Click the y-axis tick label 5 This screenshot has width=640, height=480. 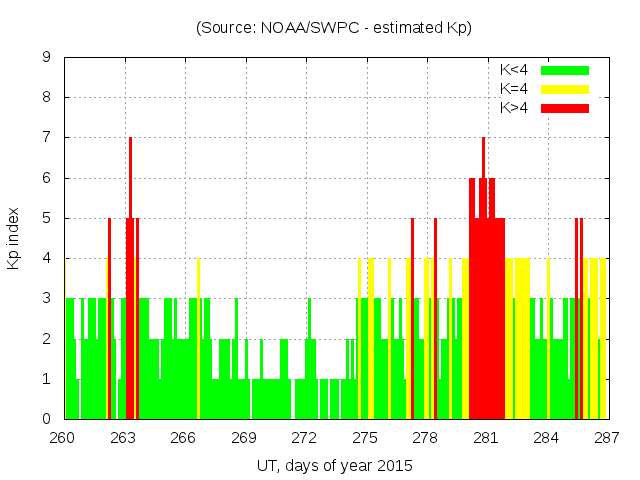click(46, 218)
